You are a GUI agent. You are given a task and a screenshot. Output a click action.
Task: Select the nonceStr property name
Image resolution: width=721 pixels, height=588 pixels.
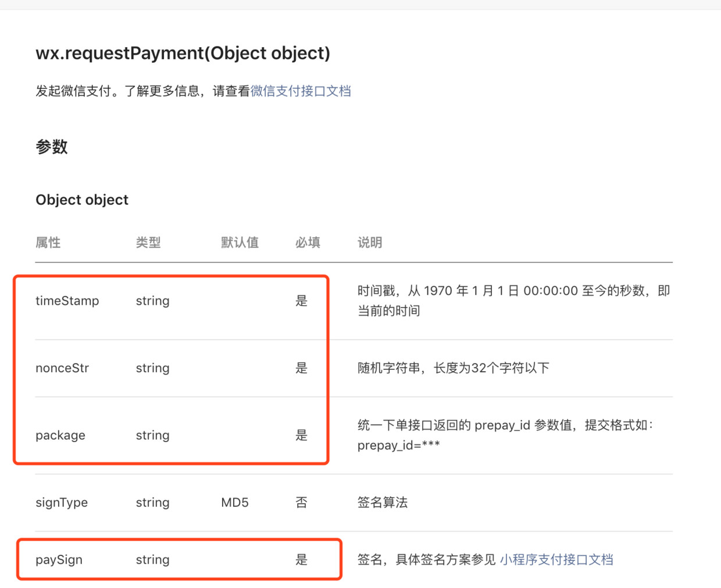click(62, 368)
